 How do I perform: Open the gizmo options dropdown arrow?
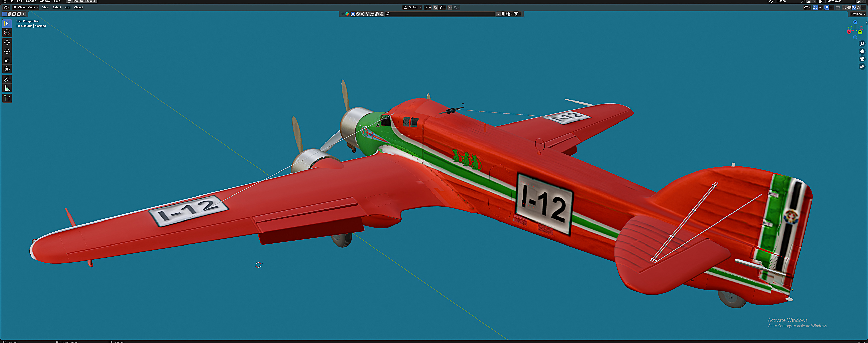(x=820, y=7)
